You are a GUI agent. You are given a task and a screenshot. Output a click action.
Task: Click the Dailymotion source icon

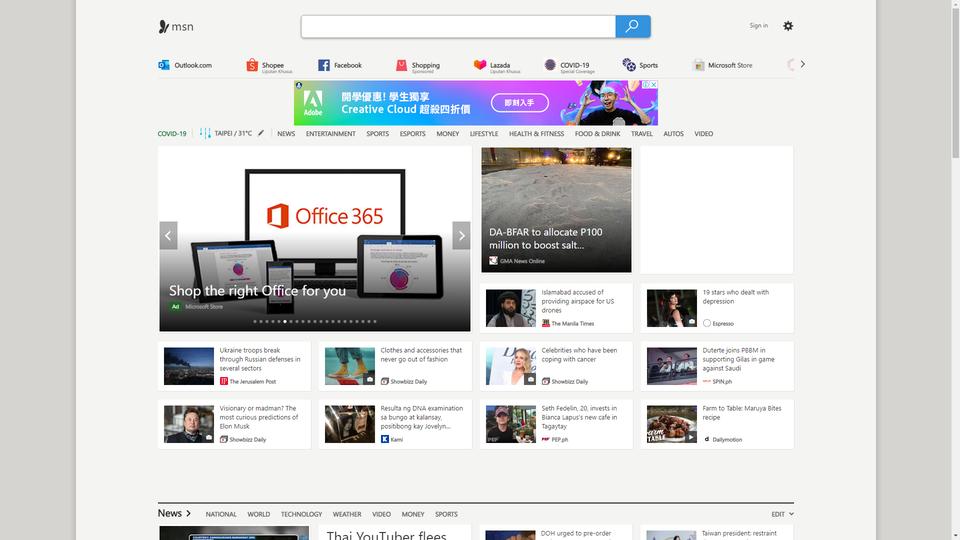tap(707, 439)
